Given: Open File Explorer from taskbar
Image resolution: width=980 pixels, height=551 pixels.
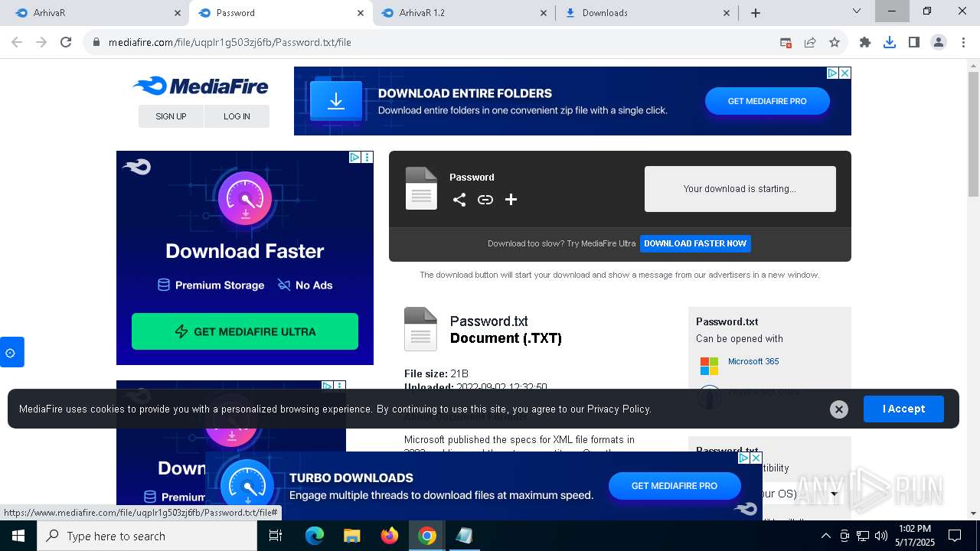Looking at the screenshot, I should [352, 536].
